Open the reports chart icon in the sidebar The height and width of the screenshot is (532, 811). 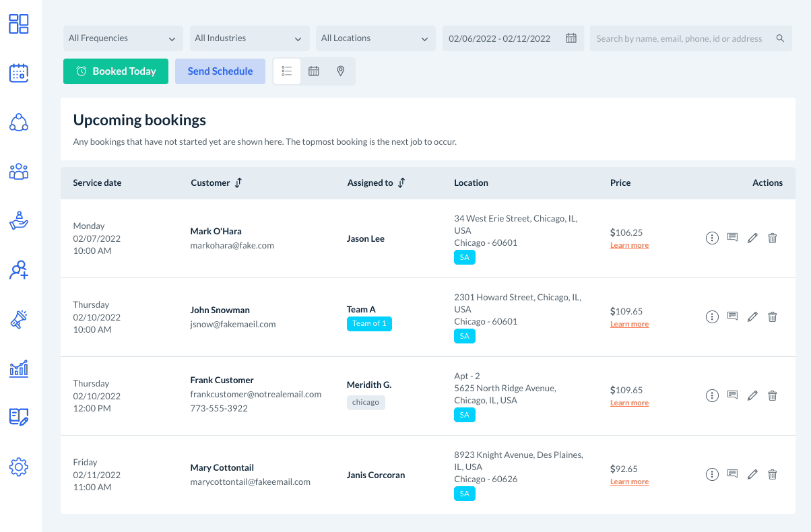tap(19, 368)
